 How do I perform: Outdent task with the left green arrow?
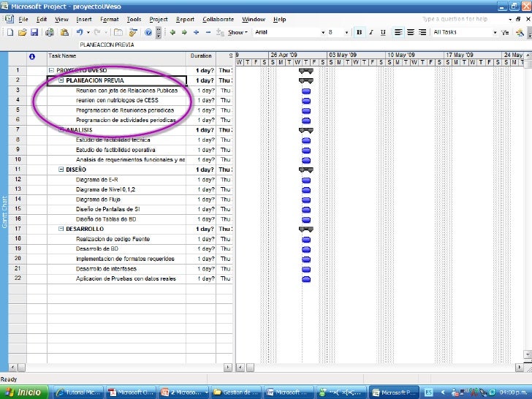pos(172,33)
